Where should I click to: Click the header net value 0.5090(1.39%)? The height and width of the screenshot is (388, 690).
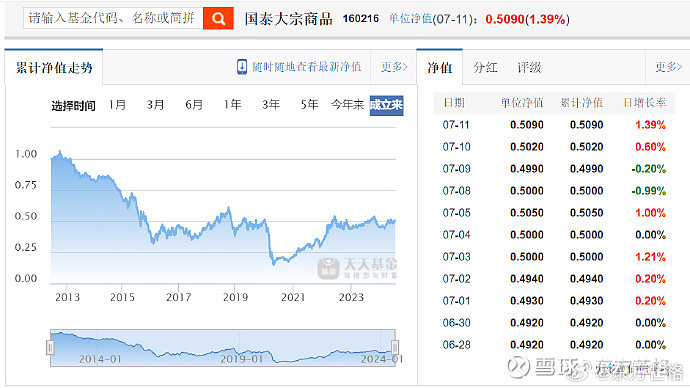coord(527,19)
